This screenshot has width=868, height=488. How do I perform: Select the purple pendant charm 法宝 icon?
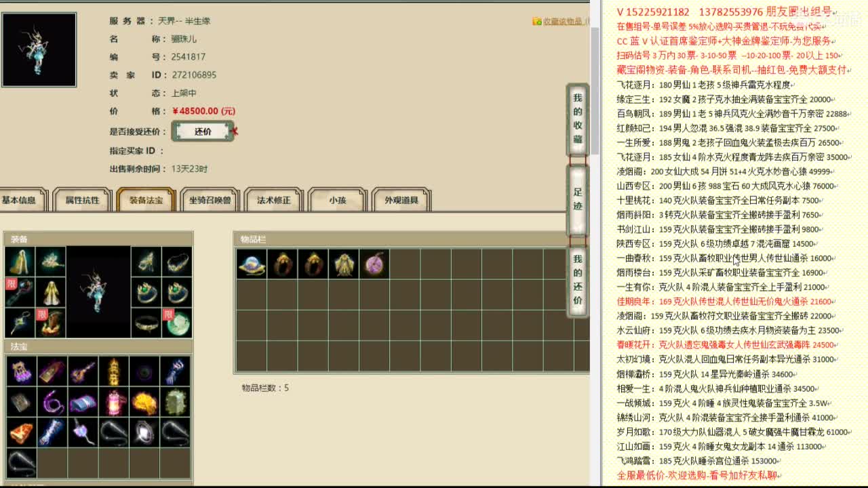[x=83, y=432]
